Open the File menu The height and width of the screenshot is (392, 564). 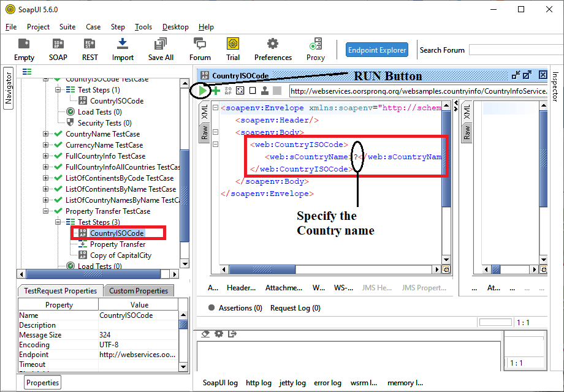coord(11,27)
